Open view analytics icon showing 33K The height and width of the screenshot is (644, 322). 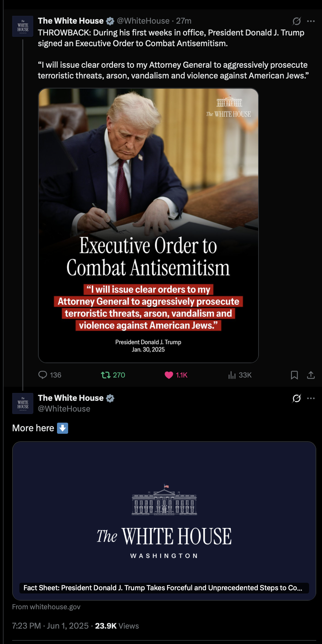[232, 375]
